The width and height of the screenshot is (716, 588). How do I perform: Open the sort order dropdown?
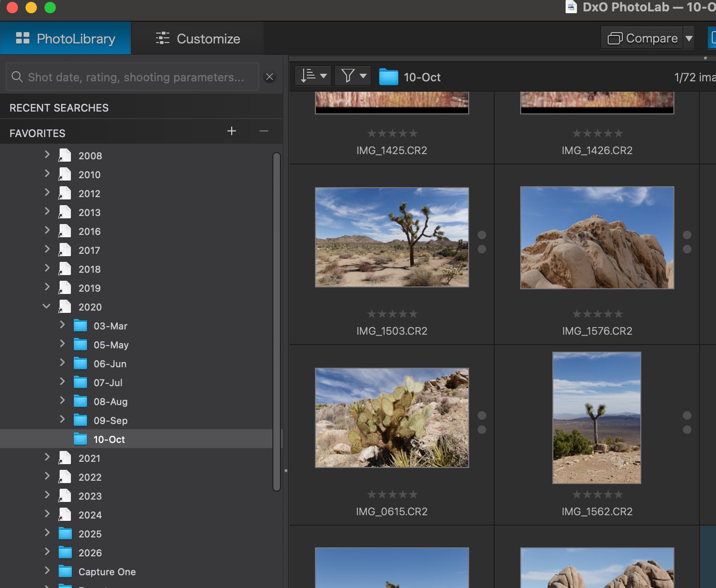(314, 76)
